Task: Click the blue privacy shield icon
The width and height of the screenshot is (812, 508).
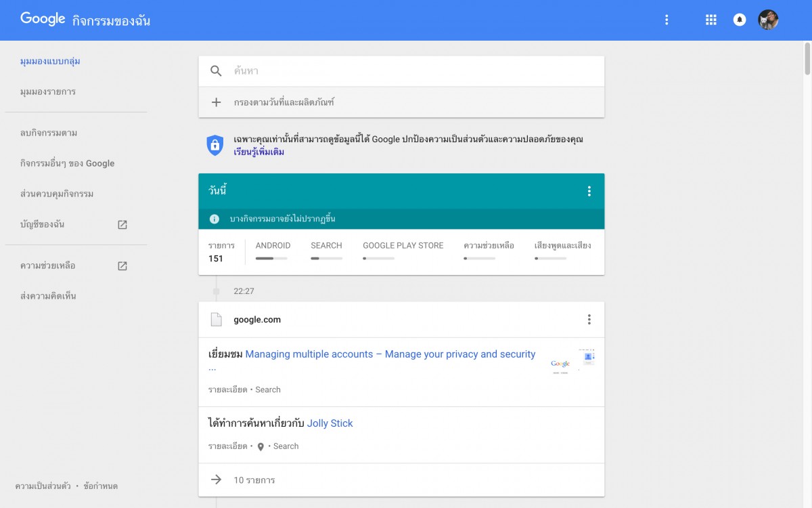Action: pyautogui.click(x=215, y=145)
